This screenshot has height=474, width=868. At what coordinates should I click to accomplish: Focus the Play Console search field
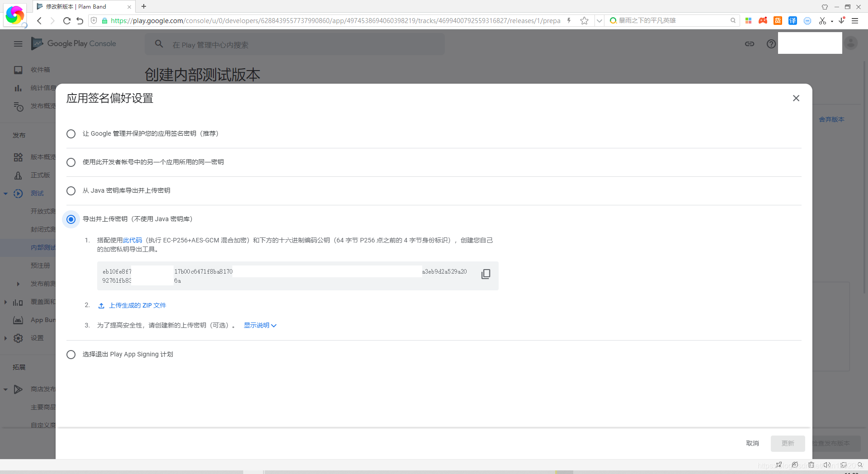(295, 44)
